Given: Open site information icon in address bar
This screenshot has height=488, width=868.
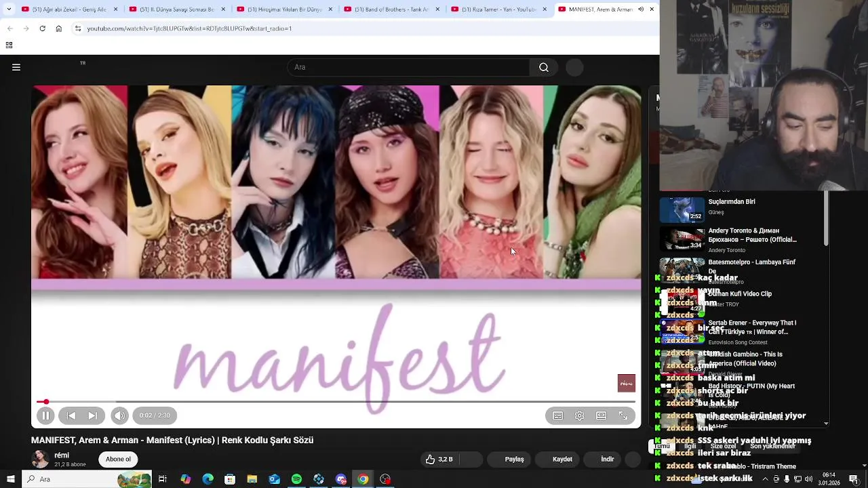Looking at the screenshot, I should click(78, 28).
